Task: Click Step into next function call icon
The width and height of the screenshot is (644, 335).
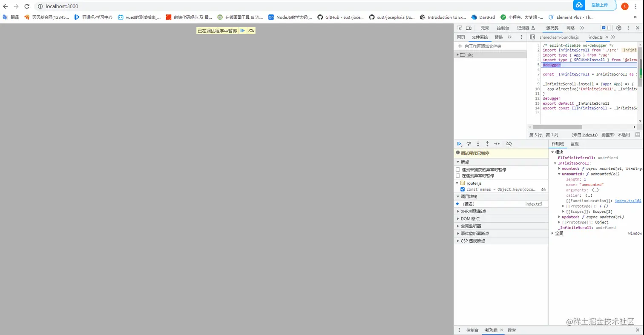Action: tap(478, 144)
